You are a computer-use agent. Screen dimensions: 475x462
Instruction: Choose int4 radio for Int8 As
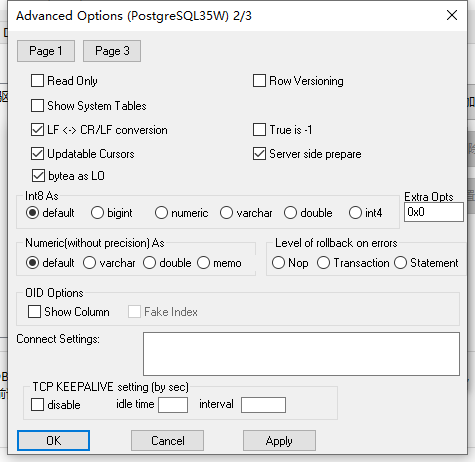pyautogui.click(x=355, y=213)
